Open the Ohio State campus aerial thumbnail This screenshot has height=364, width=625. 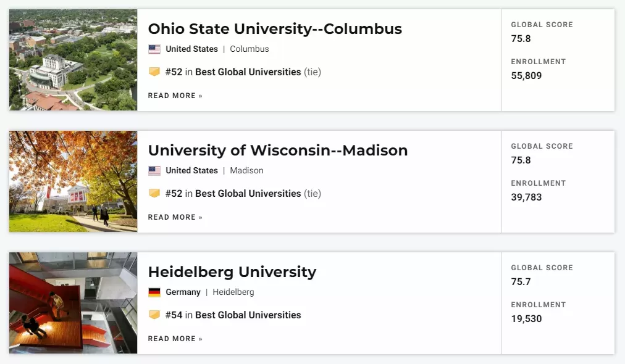click(73, 60)
